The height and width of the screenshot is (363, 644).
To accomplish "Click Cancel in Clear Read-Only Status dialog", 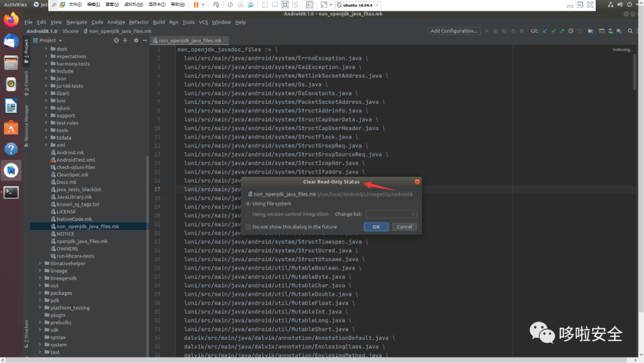I will click(404, 227).
